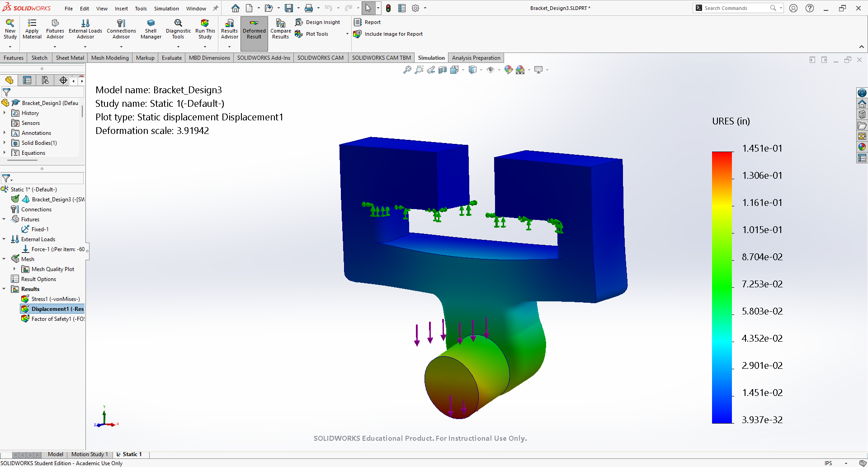Open Design Library icon in task pane
Viewport: 868px width, 467px height.
pyautogui.click(x=862, y=114)
